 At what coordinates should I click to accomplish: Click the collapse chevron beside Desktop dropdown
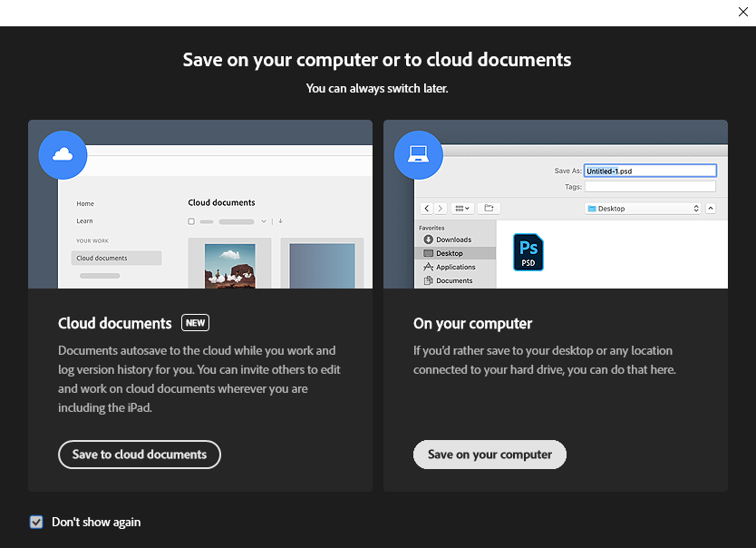(710, 209)
